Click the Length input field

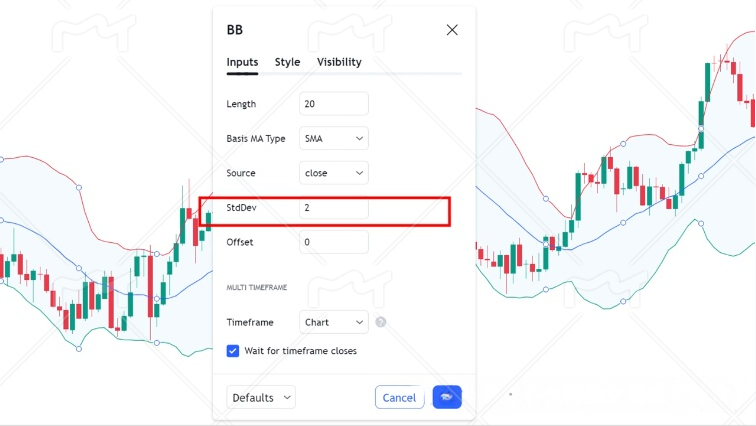[334, 104]
